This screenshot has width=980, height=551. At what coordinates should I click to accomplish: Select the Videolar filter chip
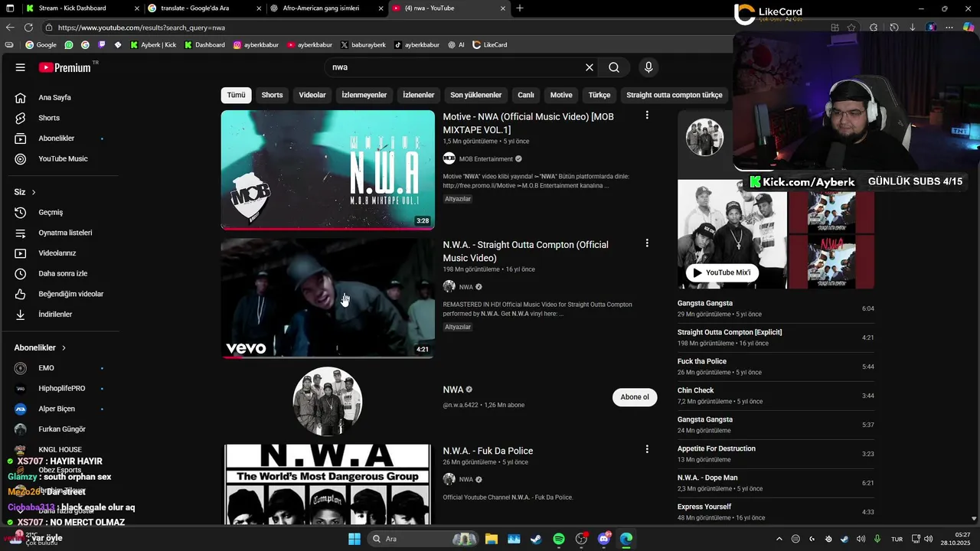click(312, 95)
